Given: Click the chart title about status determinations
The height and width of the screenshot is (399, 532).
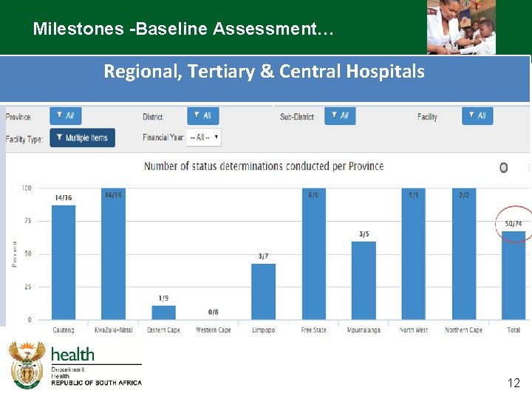Looking at the screenshot, I should coord(264,166).
